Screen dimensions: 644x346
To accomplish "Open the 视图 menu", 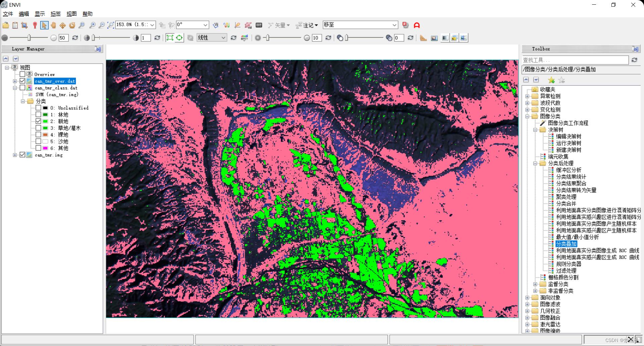I will coord(71,14).
